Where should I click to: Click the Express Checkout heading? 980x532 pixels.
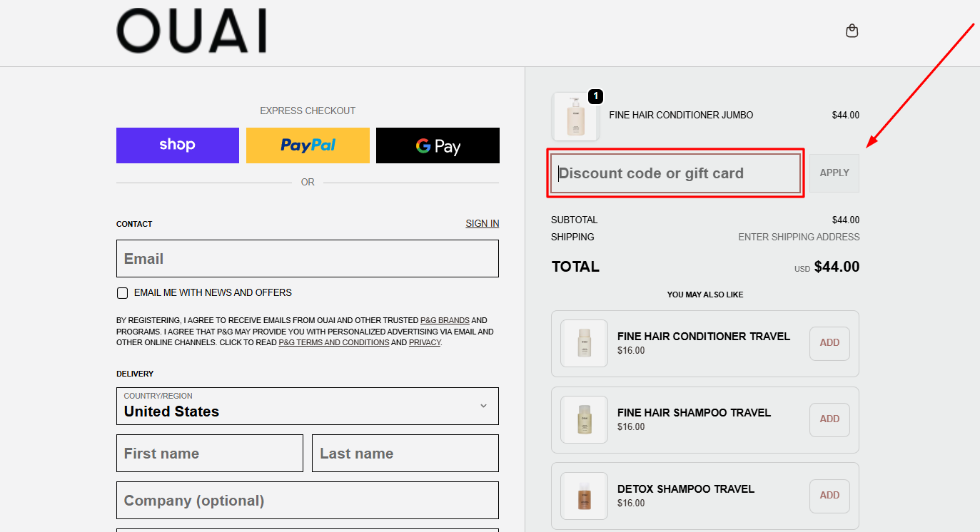[x=308, y=111]
